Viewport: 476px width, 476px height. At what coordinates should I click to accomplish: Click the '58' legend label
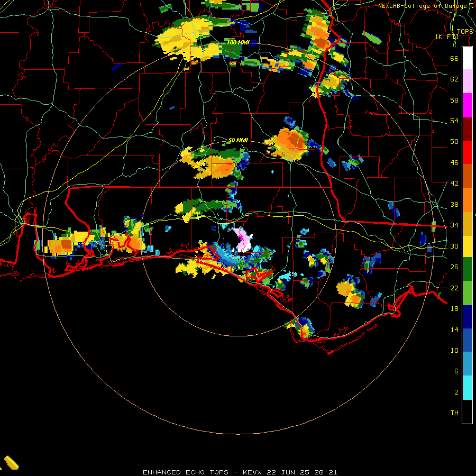pyautogui.click(x=454, y=100)
